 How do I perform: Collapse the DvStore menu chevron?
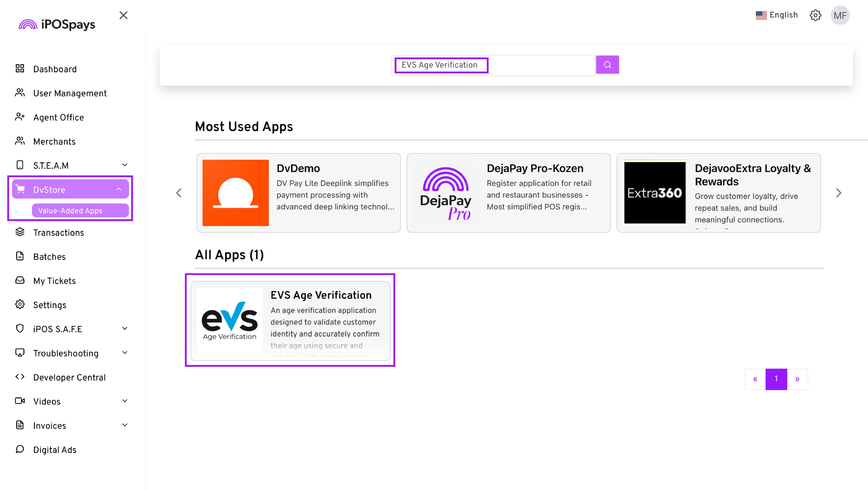tap(119, 189)
